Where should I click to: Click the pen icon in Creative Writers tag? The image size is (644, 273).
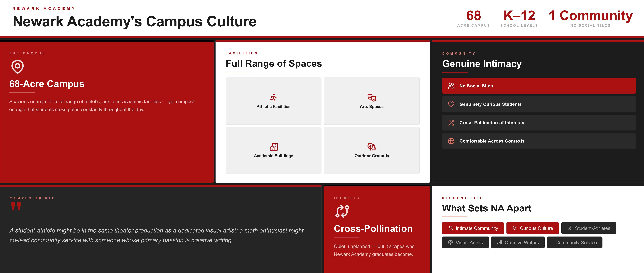[499, 243]
